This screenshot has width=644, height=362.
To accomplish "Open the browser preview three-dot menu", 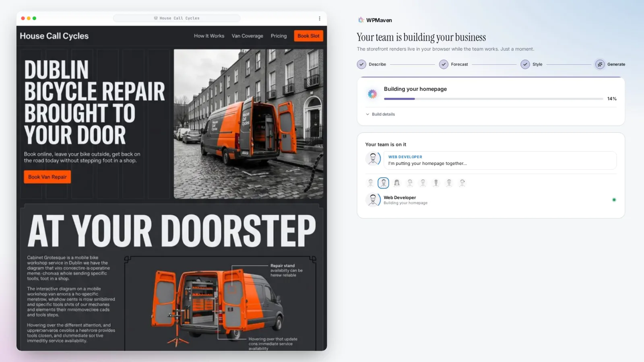I will 320,19.
